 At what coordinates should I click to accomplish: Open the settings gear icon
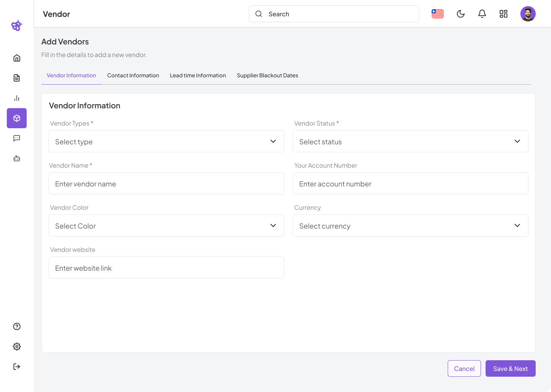17,346
